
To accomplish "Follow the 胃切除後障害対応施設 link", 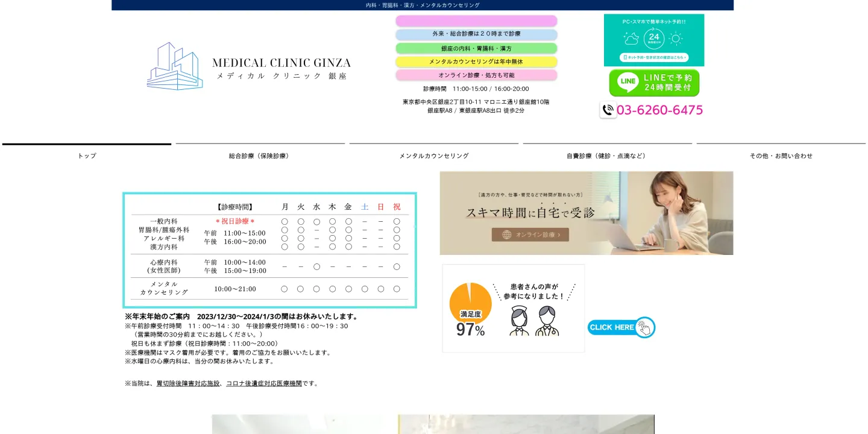I will click(x=187, y=383).
